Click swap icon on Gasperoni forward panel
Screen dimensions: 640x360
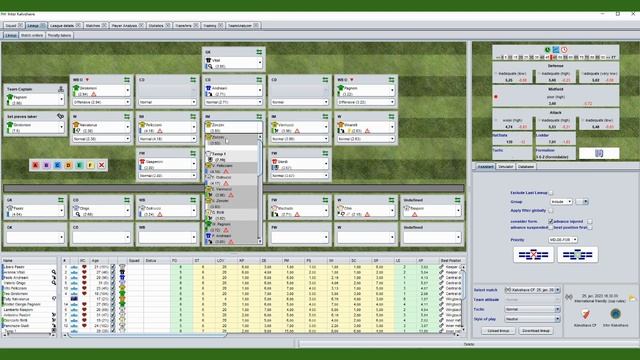(x=193, y=153)
